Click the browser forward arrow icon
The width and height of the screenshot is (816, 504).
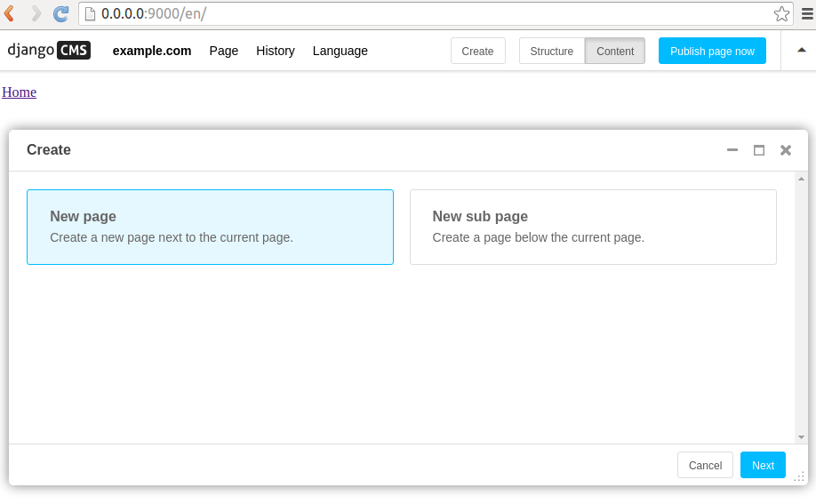(x=36, y=13)
